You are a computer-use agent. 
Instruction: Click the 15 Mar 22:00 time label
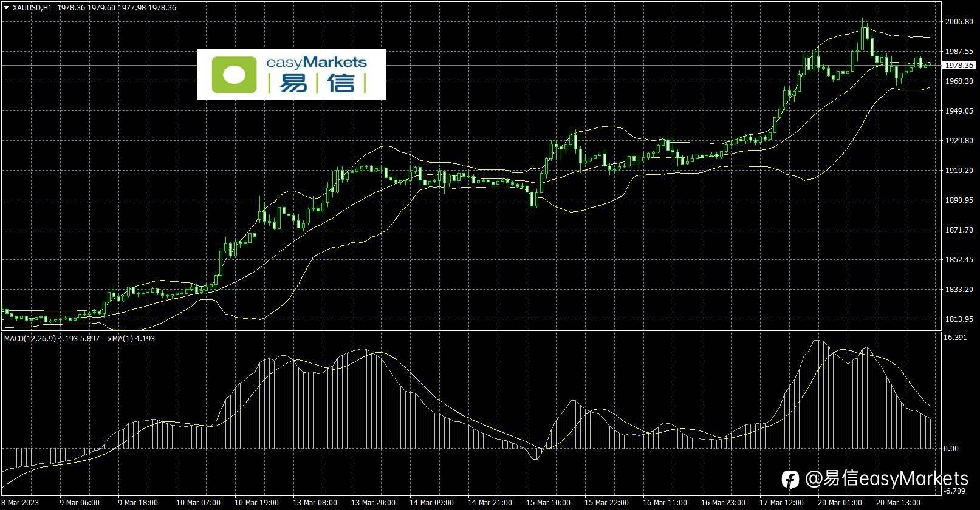(606, 503)
